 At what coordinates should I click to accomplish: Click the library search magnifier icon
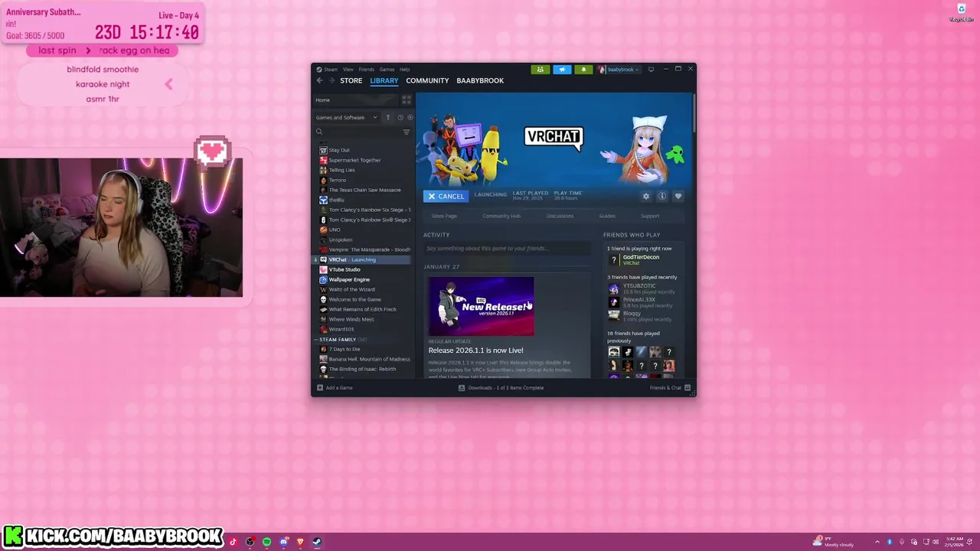(319, 132)
